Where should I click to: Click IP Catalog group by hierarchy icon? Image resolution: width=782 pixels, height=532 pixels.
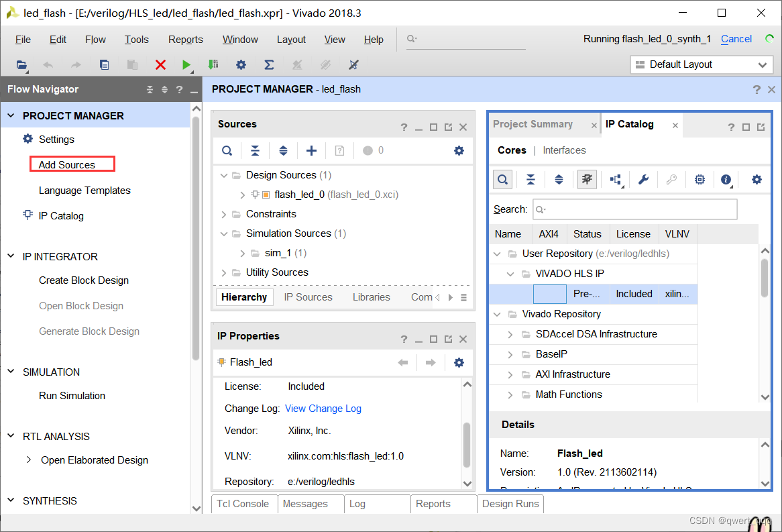[x=616, y=180]
